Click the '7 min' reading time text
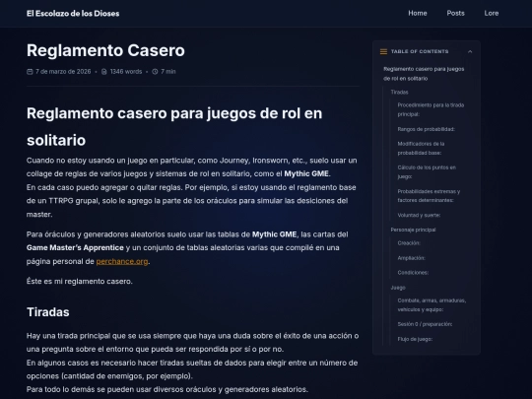The width and height of the screenshot is (532, 399). 168,72
